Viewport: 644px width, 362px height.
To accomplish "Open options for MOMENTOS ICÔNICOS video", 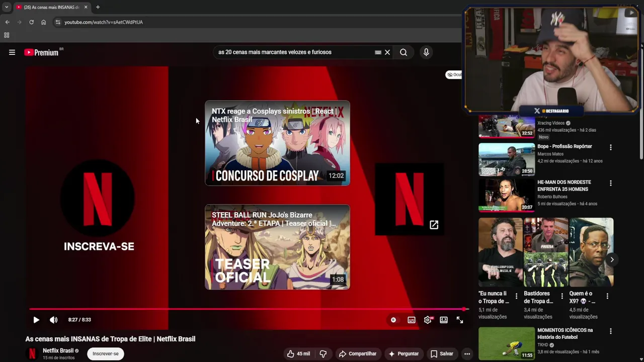I will [x=611, y=331].
